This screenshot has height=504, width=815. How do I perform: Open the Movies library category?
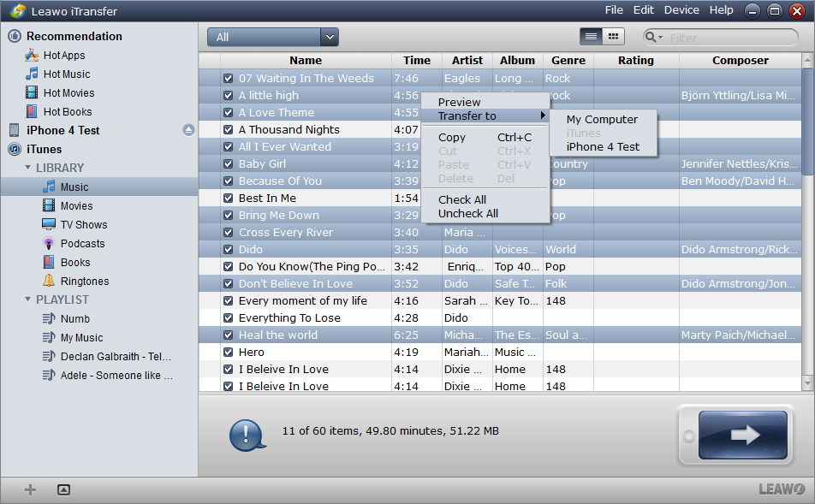(76, 205)
